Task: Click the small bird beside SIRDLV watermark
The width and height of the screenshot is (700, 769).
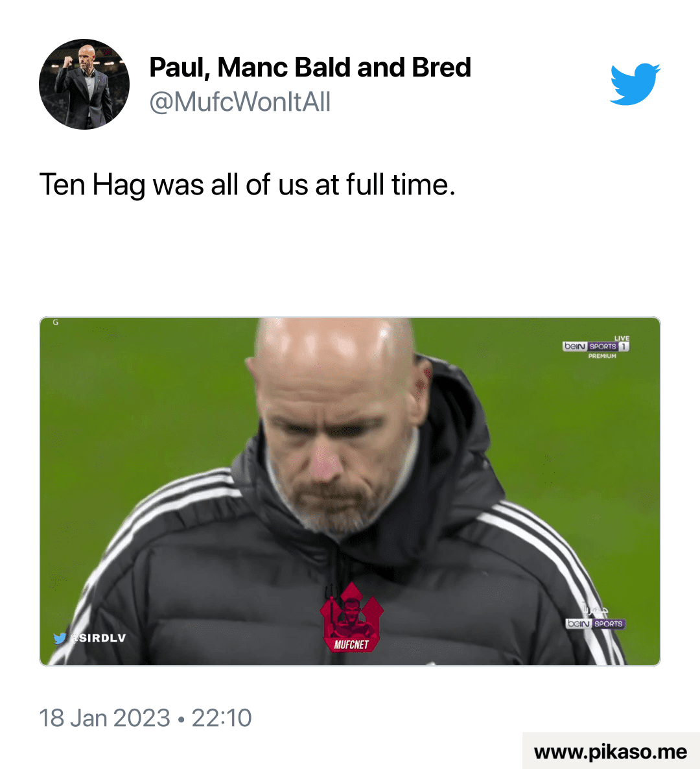Action: [x=60, y=638]
